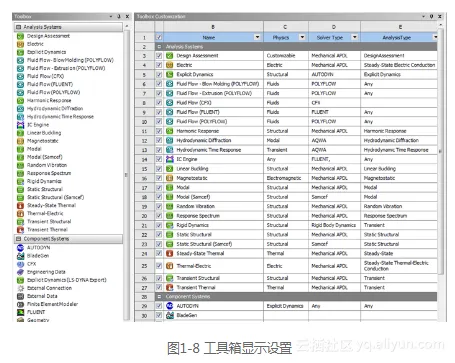Select Linear Buckling in Toolbox list
The width and height of the screenshot is (455, 363).
(44, 133)
